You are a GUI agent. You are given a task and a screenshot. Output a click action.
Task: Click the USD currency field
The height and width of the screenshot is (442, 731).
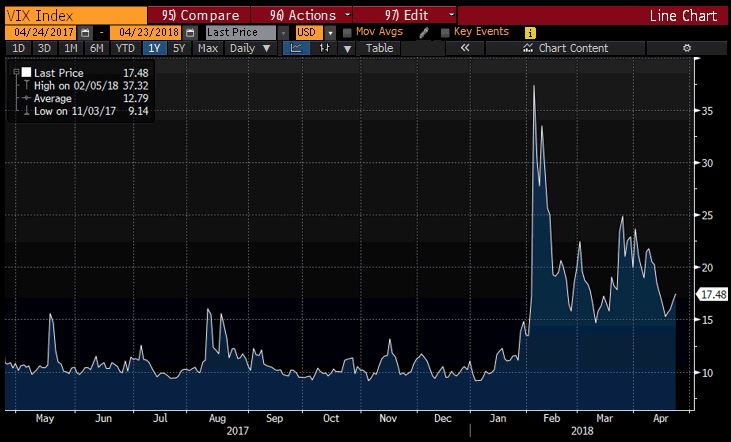pyautogui.click(x=309, y=33)
